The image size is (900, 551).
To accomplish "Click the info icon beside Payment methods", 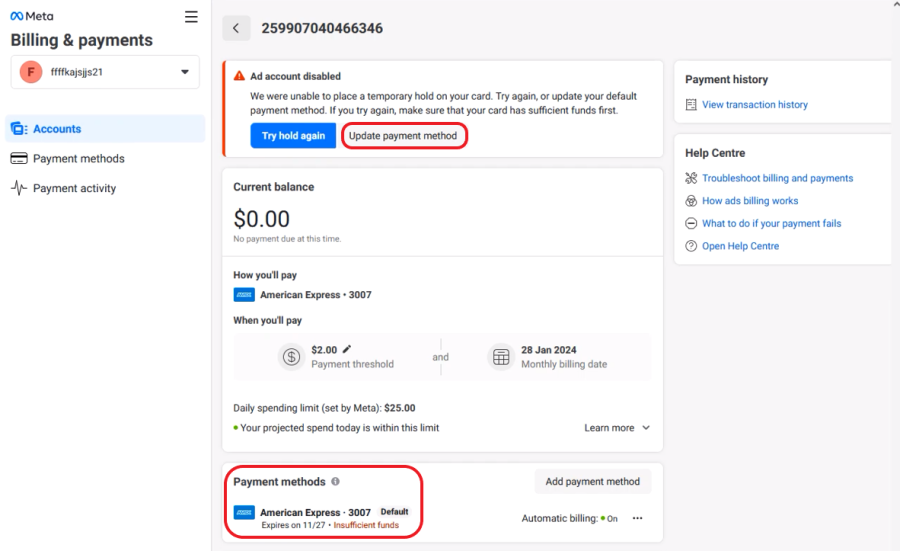I will [x=336, y=482].
